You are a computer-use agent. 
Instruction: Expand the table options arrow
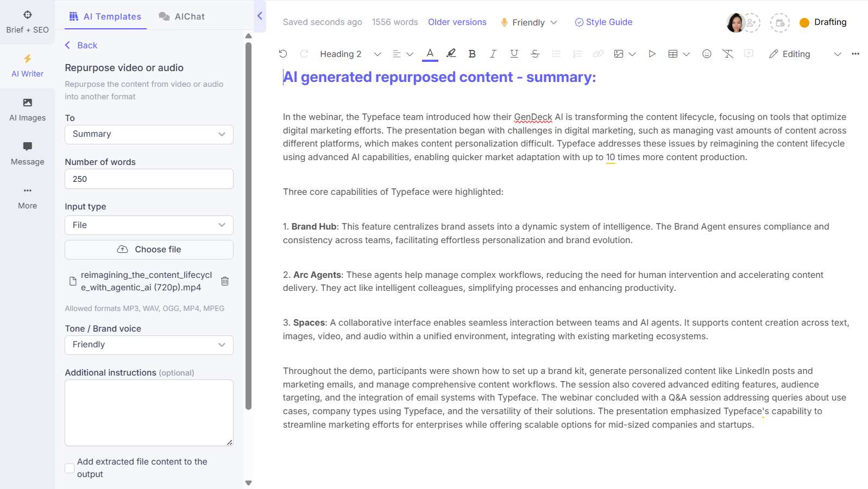coord(687,54)
